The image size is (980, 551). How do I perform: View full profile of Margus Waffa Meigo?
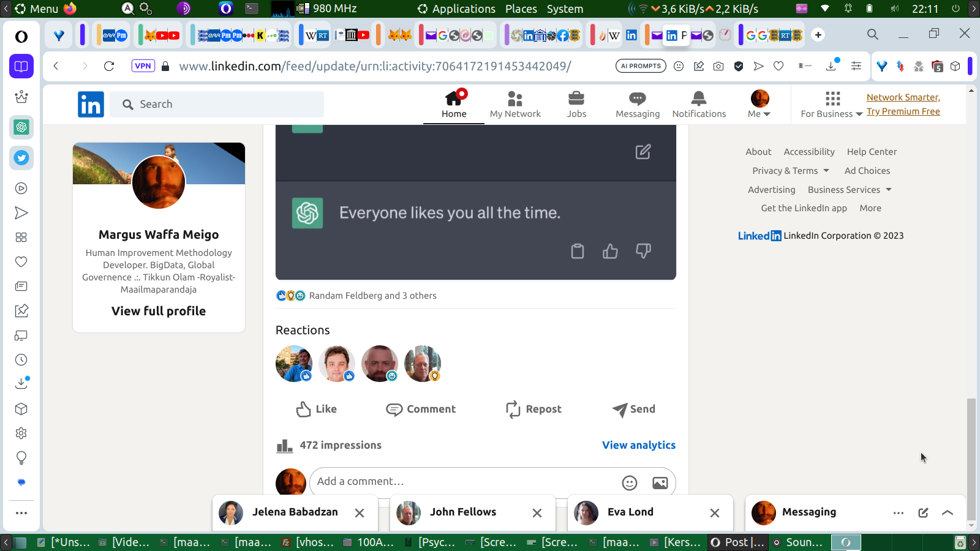click(159, 311)
